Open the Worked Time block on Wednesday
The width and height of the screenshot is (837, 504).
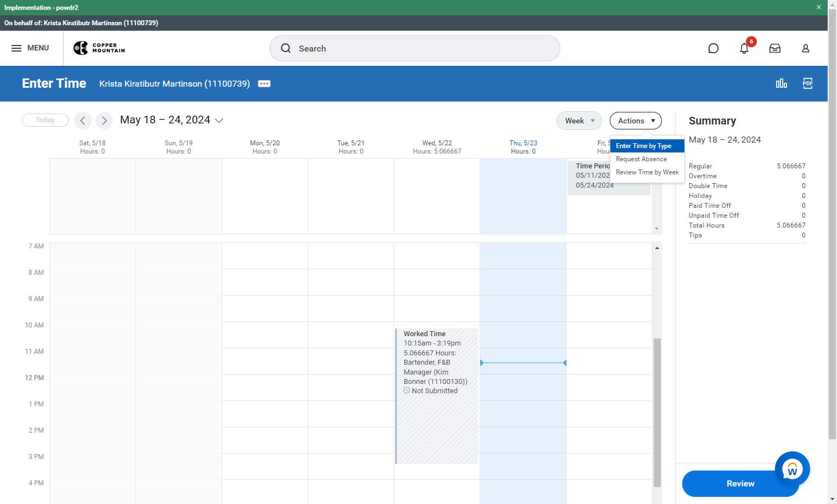point(437,396)
